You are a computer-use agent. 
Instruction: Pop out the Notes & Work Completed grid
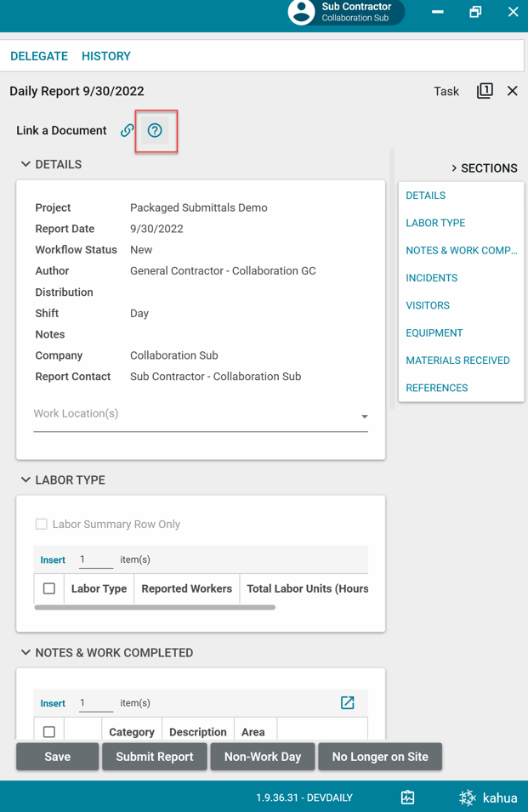point(347,702)
